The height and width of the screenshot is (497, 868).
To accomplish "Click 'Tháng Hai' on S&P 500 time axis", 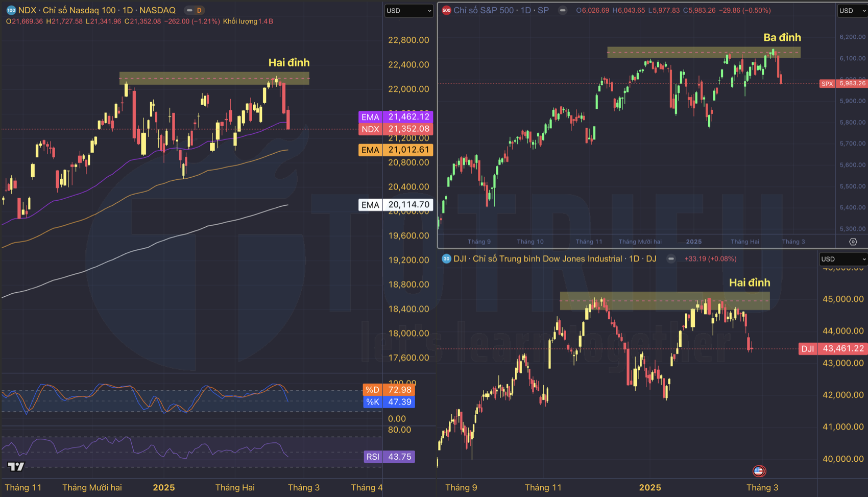I will click(745, 242).
